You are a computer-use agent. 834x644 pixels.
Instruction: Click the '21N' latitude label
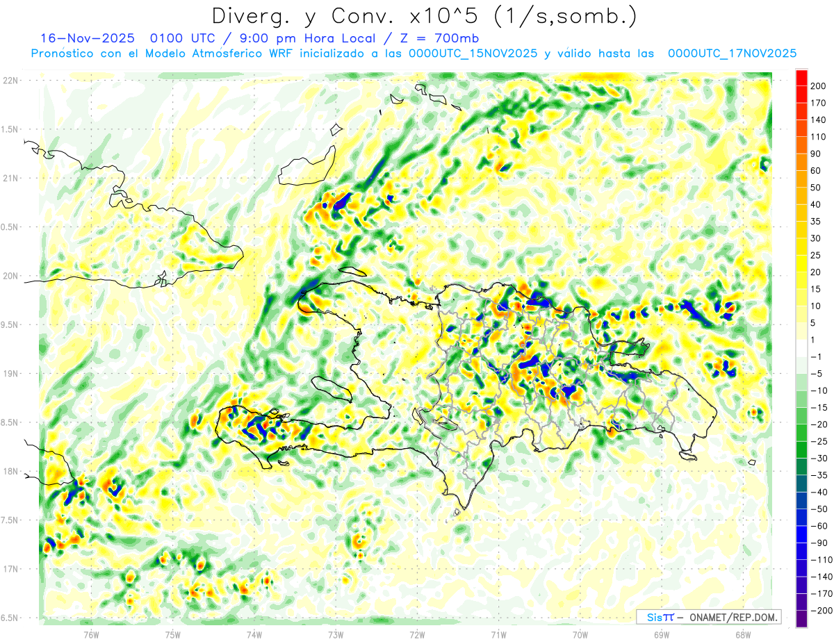pyautogui.click(x=10, y=178)
